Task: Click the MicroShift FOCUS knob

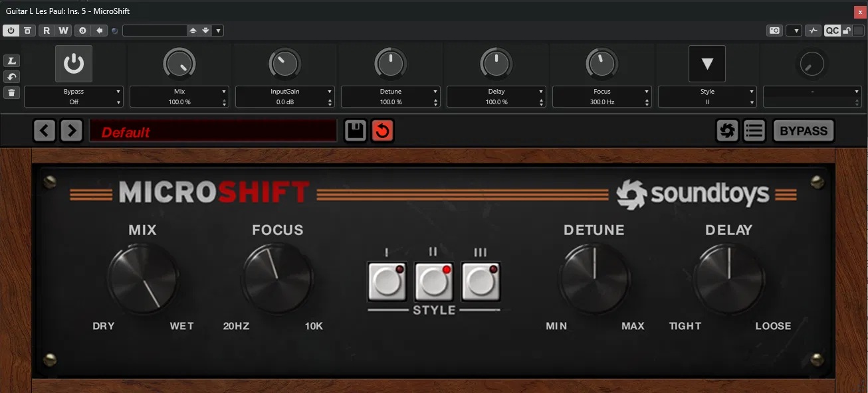Action: point(278,278)
